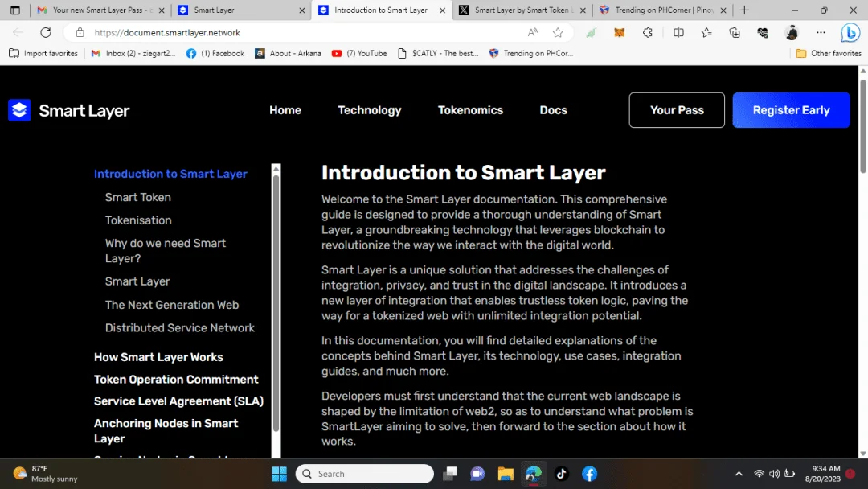Click the sidebar scrollbar thumb
The width and height of the screenshot is (868, 489).
click(x=276, y=303)
